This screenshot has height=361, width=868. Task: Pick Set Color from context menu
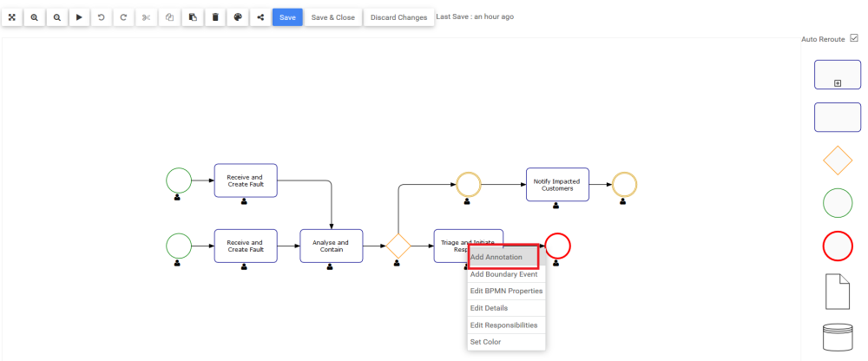[486, 342]
